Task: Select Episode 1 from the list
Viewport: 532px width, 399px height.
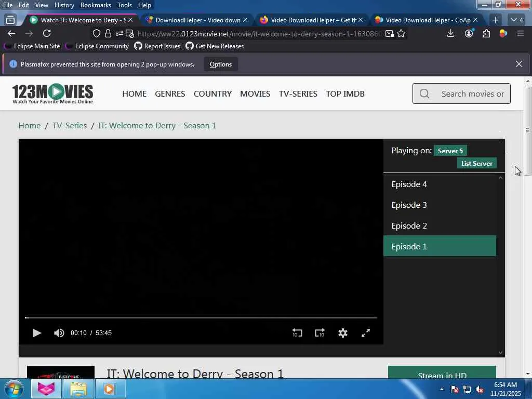Action: click(440, 246)
